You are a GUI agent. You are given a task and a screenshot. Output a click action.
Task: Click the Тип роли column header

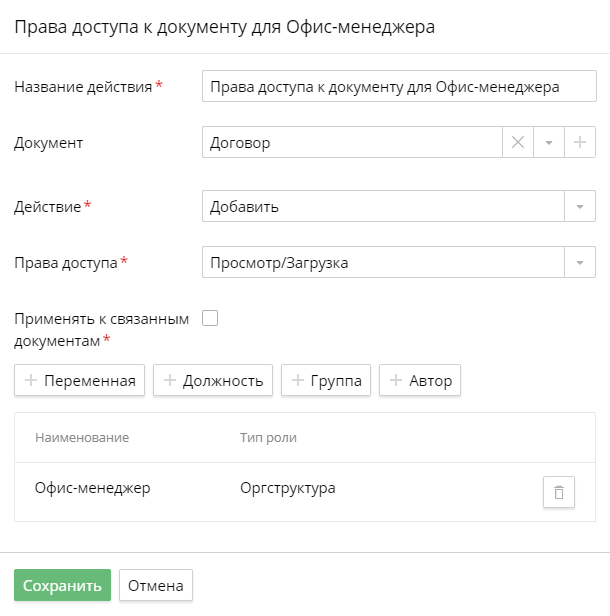point(268,438)
